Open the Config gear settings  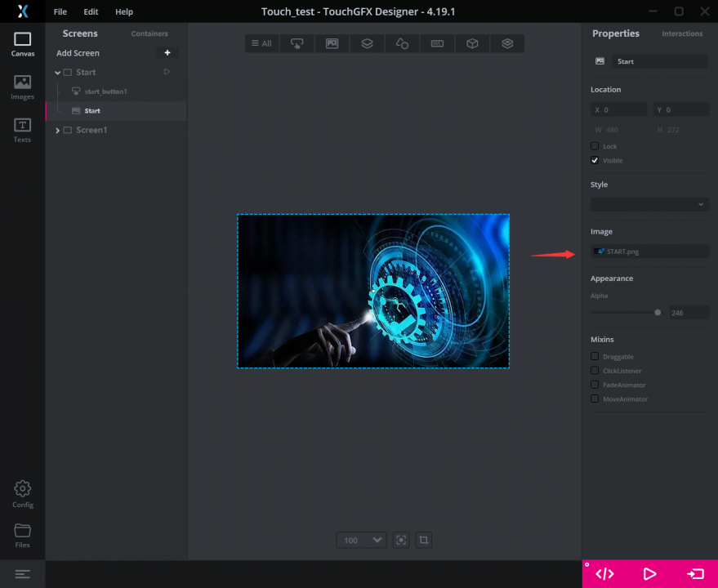(22, 494)
